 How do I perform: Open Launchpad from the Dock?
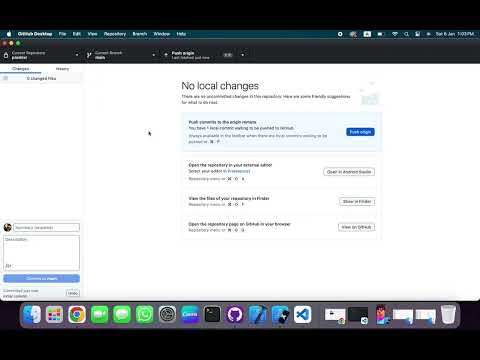point(54,314)
